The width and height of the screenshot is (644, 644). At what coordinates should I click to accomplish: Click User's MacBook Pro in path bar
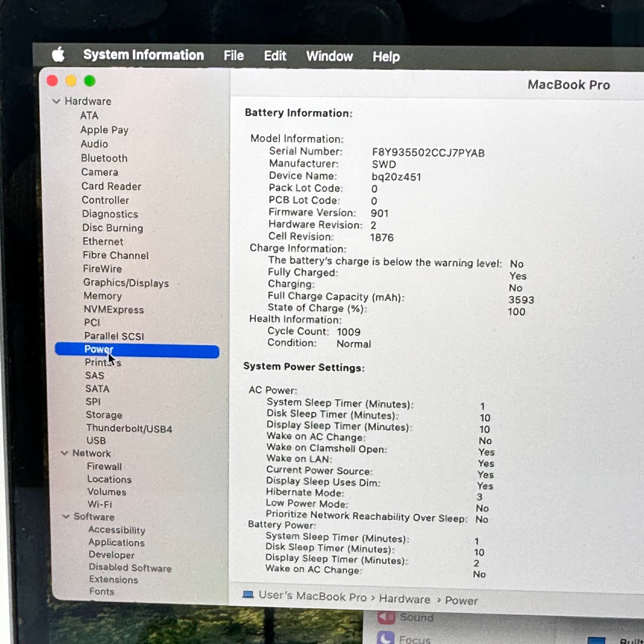point(313,596)
